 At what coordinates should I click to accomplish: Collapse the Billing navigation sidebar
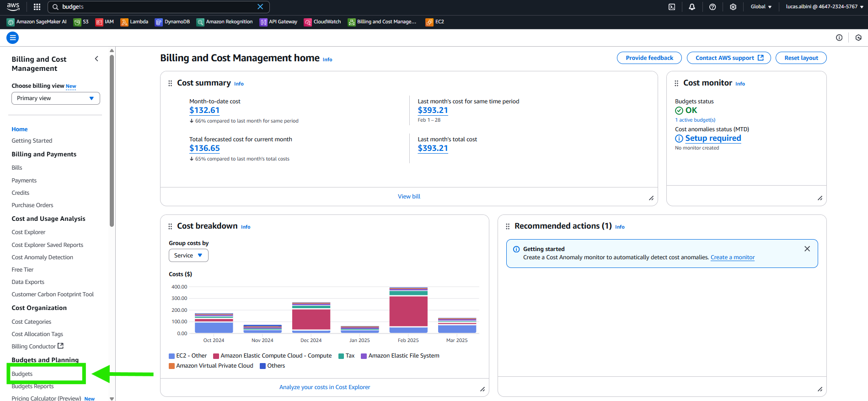(96, 59)
